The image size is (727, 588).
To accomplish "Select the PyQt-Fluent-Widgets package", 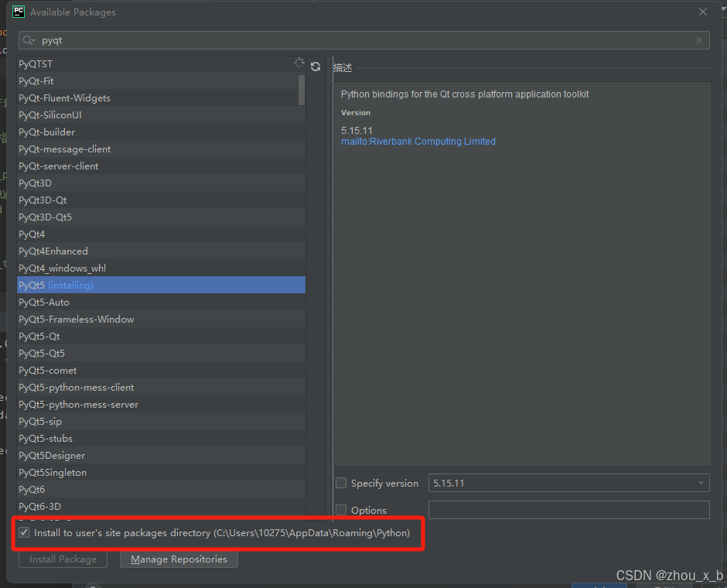I will click(161, 97).
